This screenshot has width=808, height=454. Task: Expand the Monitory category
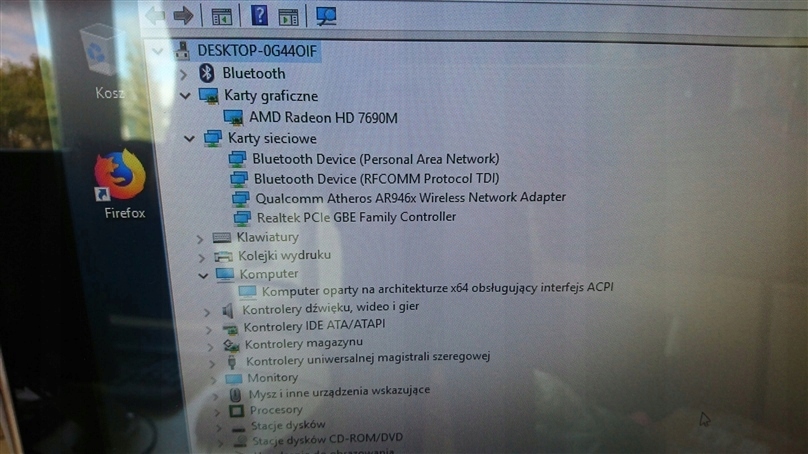[214, 380]
